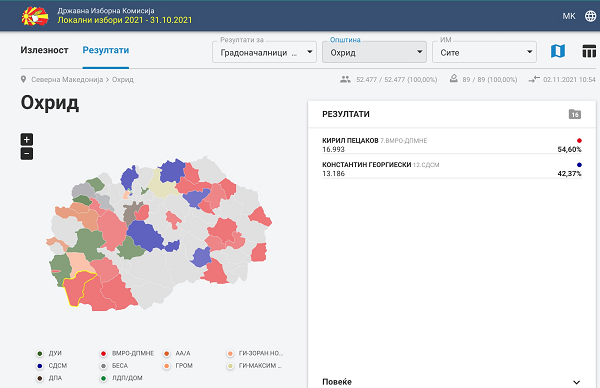Image resolution: width=600 pixels, height=388 pixels.
Task: Open the ИМ Сите dropdown
Action: 484,52
